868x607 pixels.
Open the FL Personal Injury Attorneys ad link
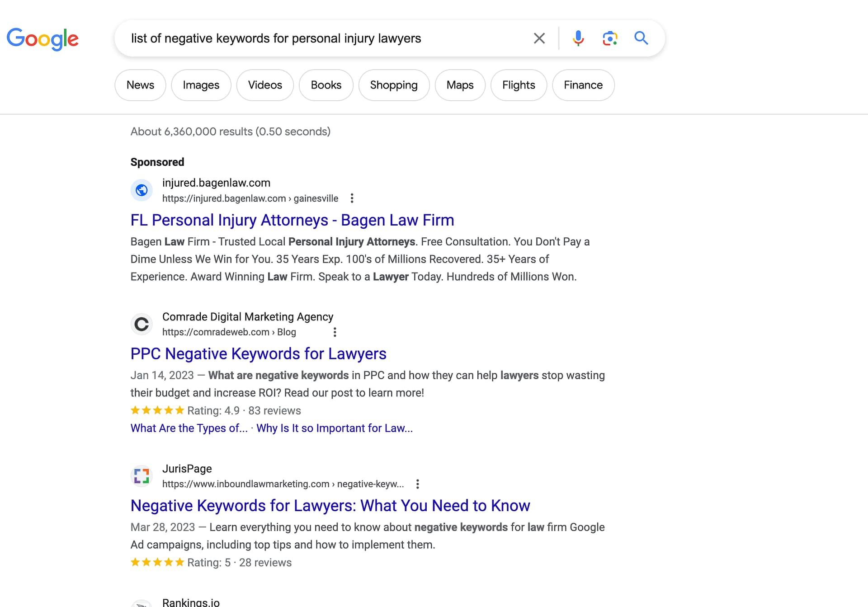(x=292, y=220)
